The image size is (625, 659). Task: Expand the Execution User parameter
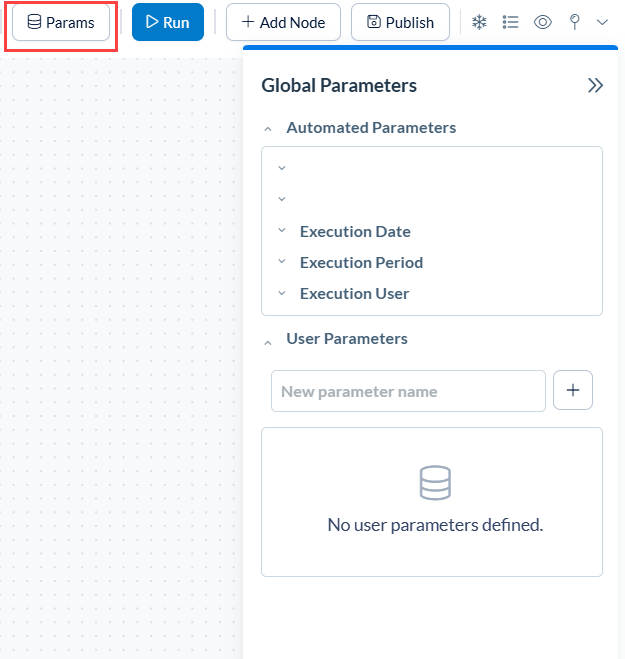click(282, 293)
